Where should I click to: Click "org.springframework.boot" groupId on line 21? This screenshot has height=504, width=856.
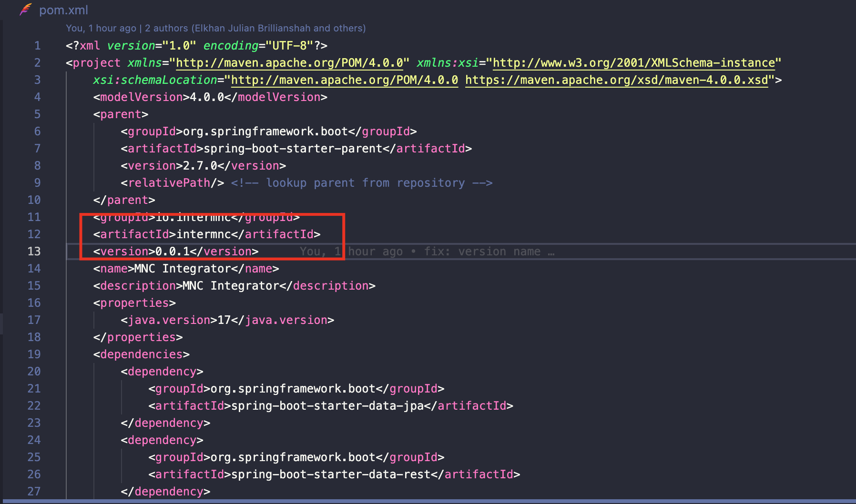[x=293, y=389]
